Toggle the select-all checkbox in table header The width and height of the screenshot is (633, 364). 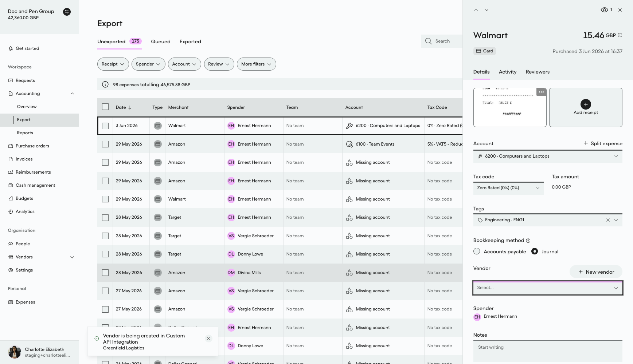point(105,107)
